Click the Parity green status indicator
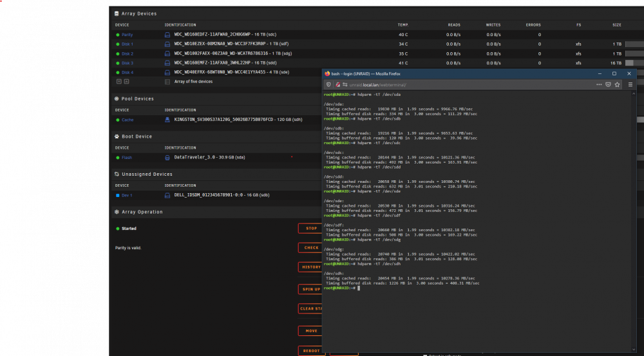The height and width of the screenshot is (356, 644). pos(118,35)
